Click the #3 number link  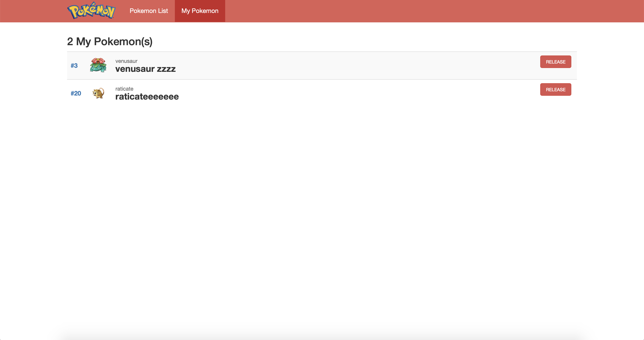74,66
